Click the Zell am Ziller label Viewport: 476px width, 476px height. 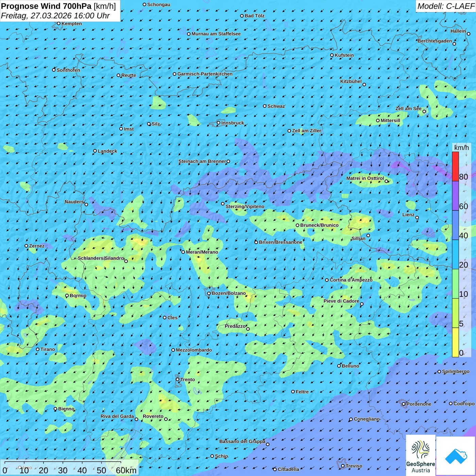[307, 131]
